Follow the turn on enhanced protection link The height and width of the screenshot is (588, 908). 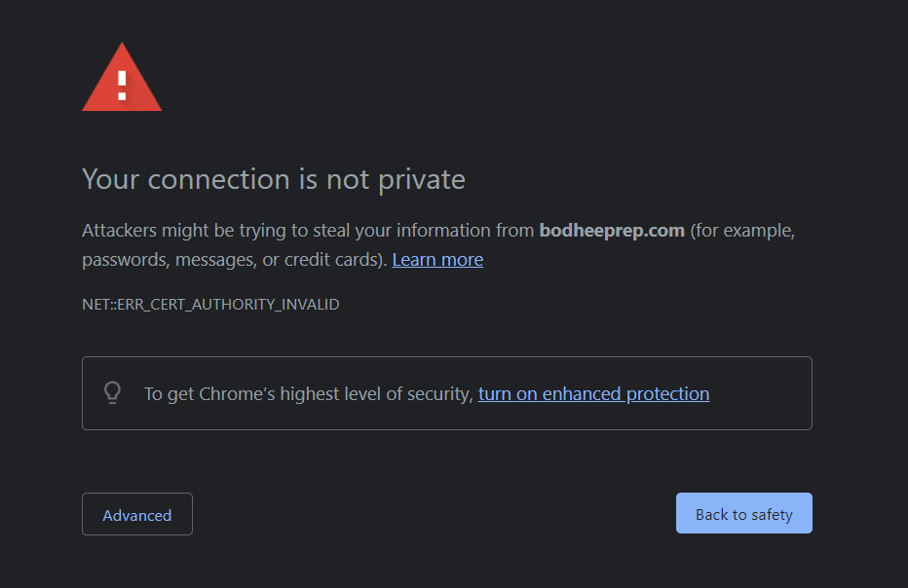click(593, 394)
